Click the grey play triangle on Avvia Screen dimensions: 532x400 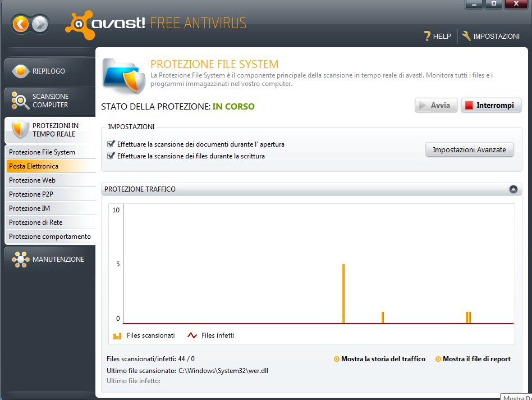[422, 105]
